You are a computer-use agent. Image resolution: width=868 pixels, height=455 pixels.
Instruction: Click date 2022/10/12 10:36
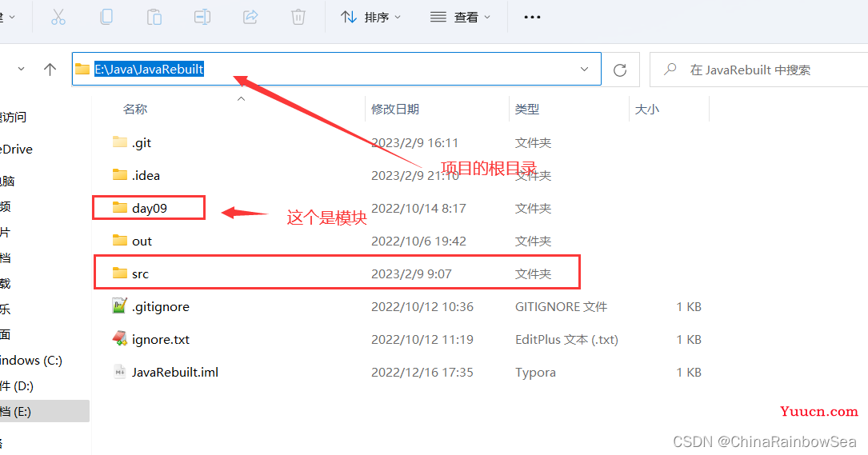422,306
